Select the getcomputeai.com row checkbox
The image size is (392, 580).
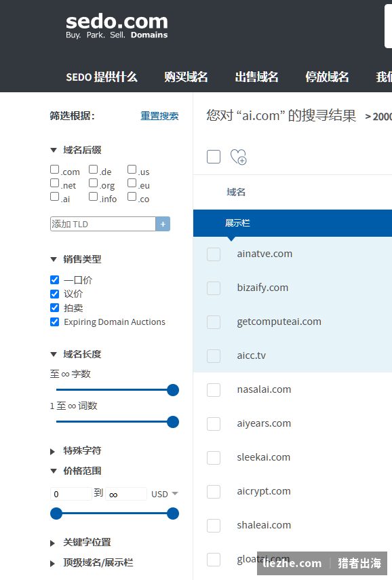(x=214, y=322)
